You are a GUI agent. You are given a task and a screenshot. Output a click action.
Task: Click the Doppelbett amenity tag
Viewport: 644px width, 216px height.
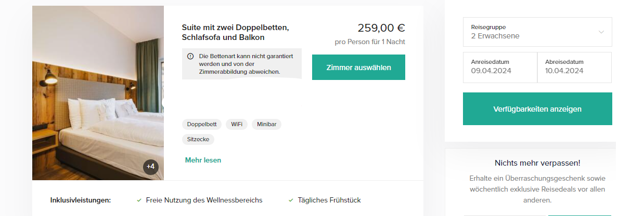[202, 124]
